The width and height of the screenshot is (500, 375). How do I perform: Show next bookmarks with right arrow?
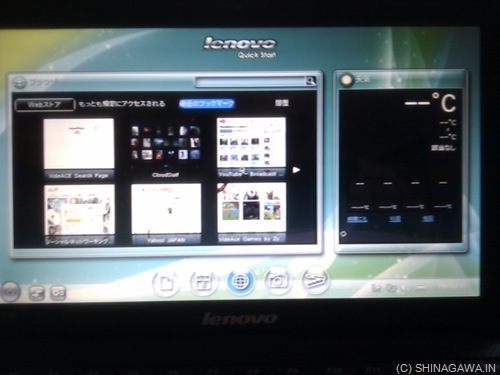[296, 170]
